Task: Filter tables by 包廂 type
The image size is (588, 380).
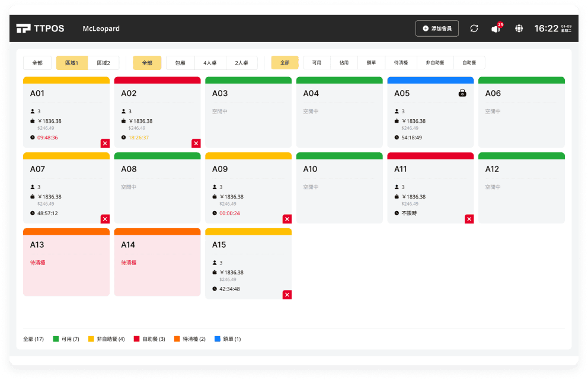Action: 180,63
